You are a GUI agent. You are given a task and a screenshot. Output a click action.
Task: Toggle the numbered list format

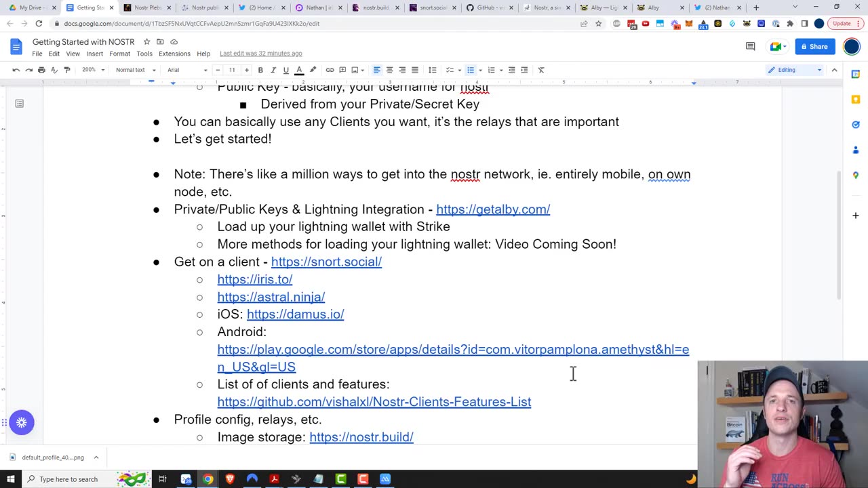tap(492, 70)
